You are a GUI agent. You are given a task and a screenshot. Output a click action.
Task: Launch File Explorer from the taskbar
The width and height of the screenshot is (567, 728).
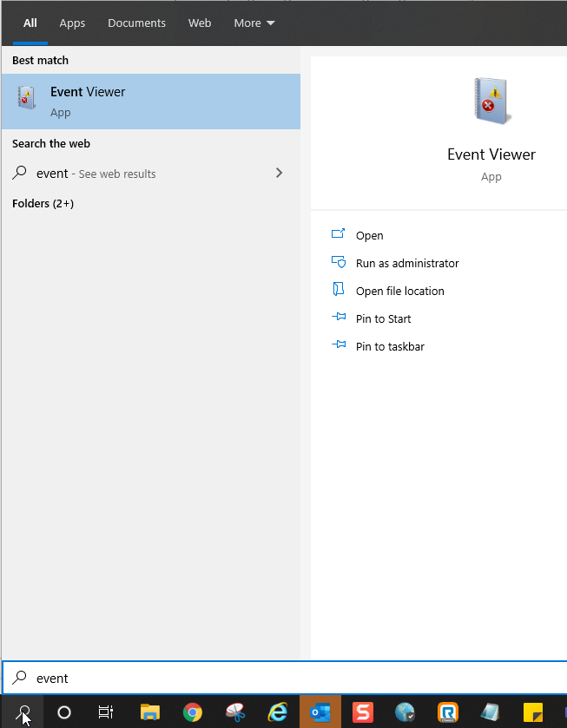pos(149,712)
